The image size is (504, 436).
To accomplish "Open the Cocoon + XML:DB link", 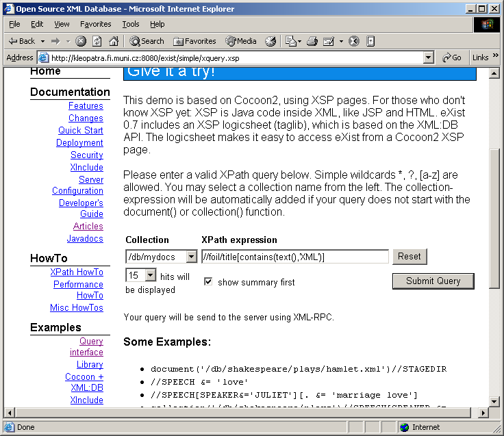I will pyautogui.click(x=84, y=383).
